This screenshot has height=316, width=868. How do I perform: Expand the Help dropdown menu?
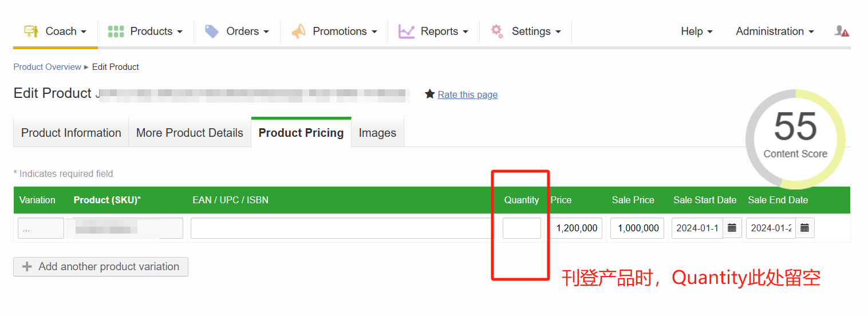[x=696, y=31]
